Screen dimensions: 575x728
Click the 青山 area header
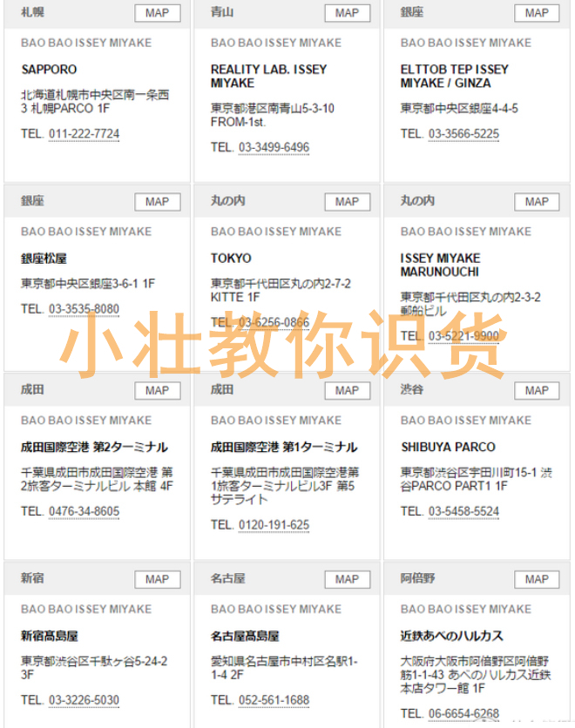coord(222,12)
